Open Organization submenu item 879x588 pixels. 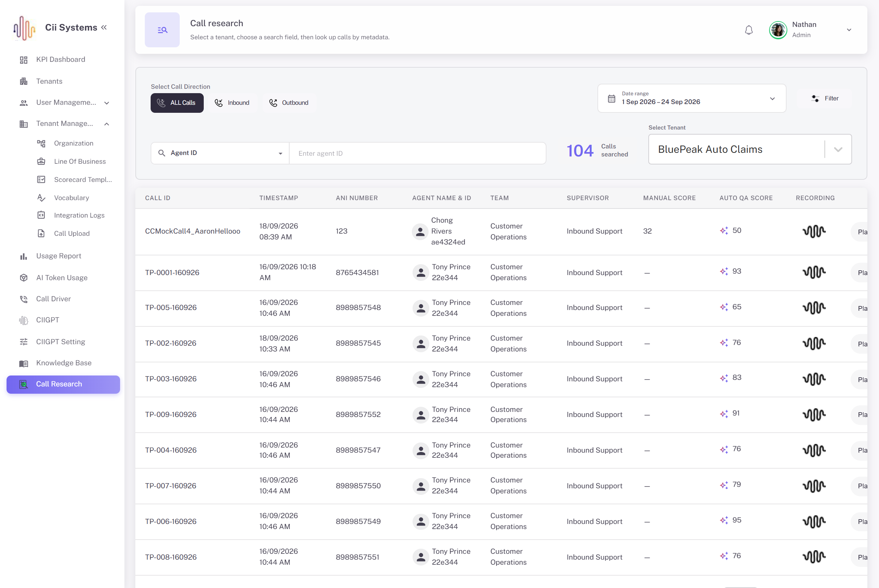[x=73, y=143]
